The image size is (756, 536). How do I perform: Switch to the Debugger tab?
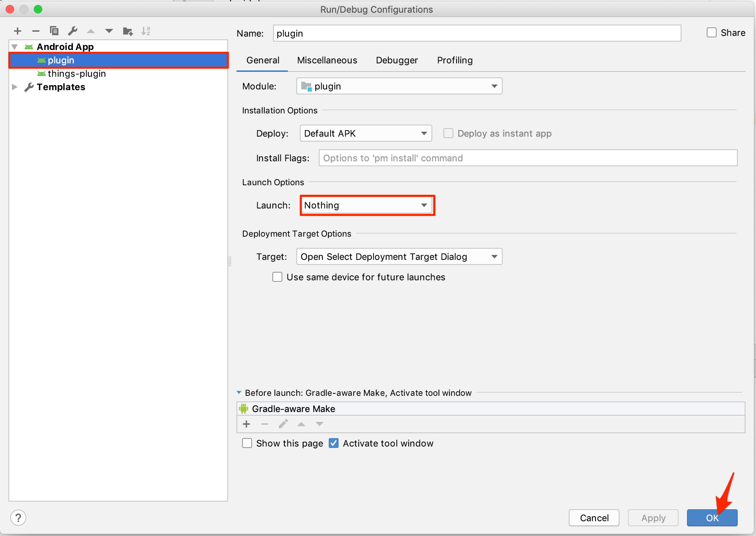pyautogui.click(x=397, y=60)
